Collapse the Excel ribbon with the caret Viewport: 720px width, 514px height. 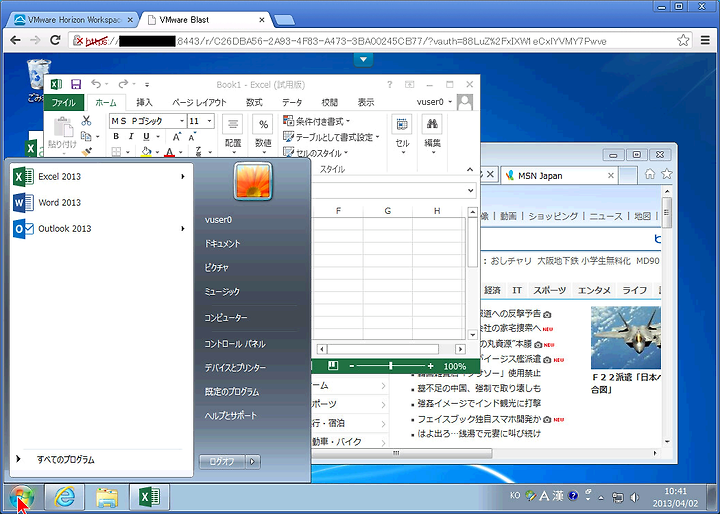click(x=470, y=169)
